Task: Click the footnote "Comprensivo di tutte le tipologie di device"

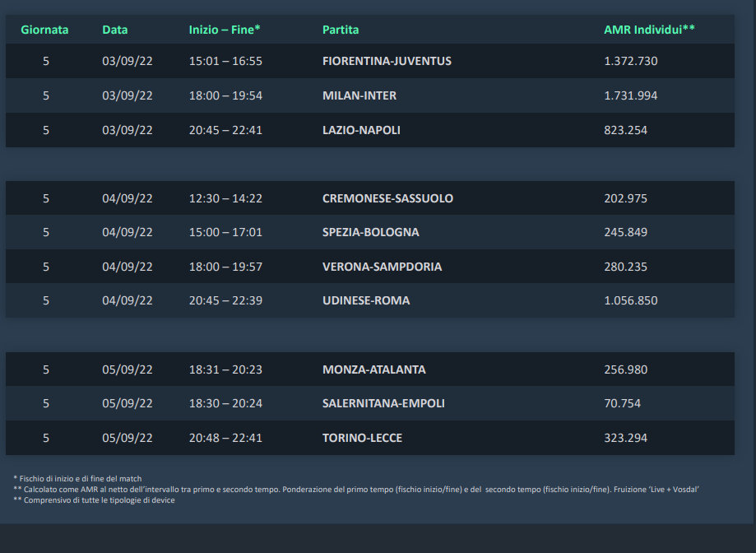Action: (94, 500)
